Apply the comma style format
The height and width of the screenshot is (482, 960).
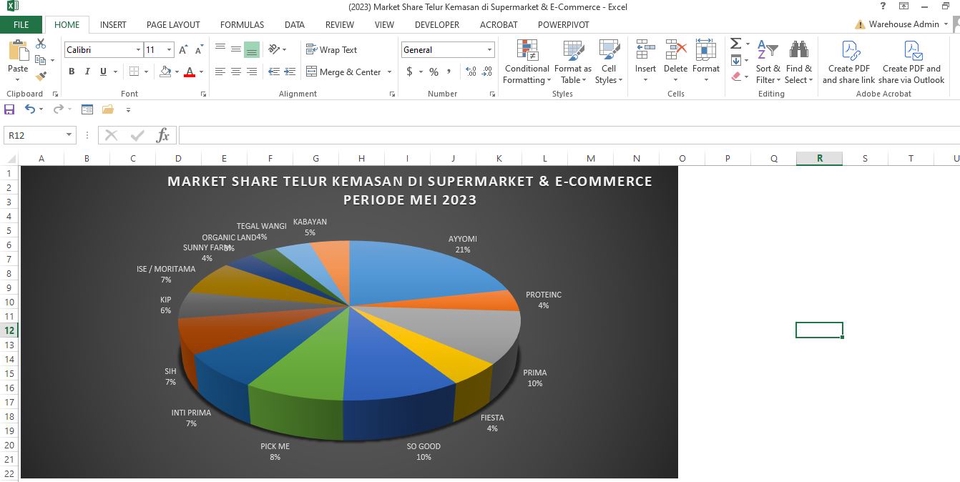[449, 72]
